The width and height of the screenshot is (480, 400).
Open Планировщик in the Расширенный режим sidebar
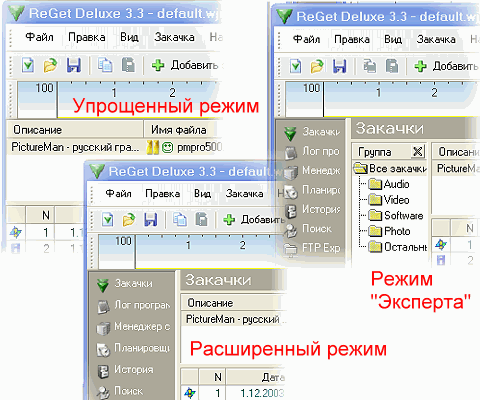[134, 348]
